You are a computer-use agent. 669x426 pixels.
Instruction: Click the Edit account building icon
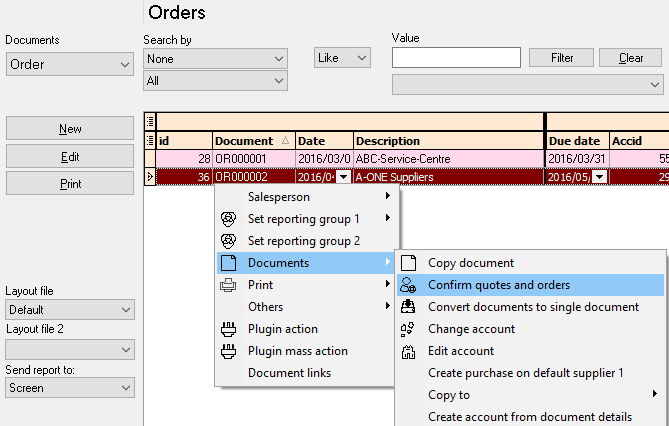click(408, 351)
